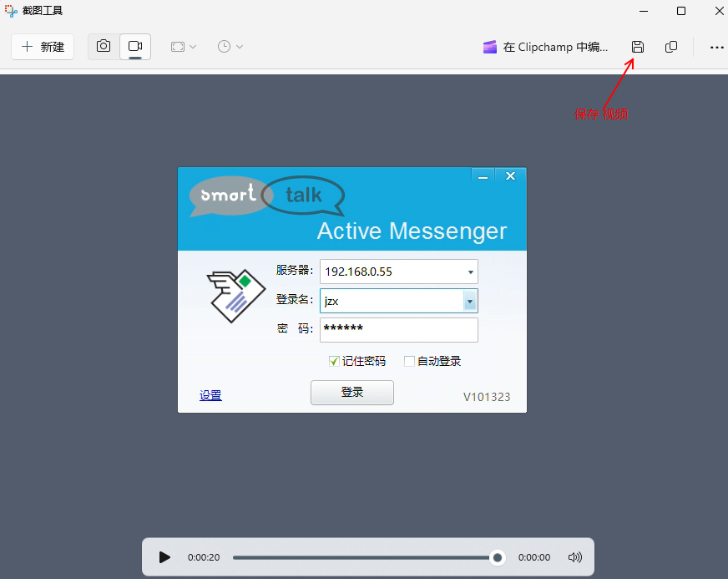728x579 pixels.
Task: Open the three-dot more options menu
Action: pos(716,48)
